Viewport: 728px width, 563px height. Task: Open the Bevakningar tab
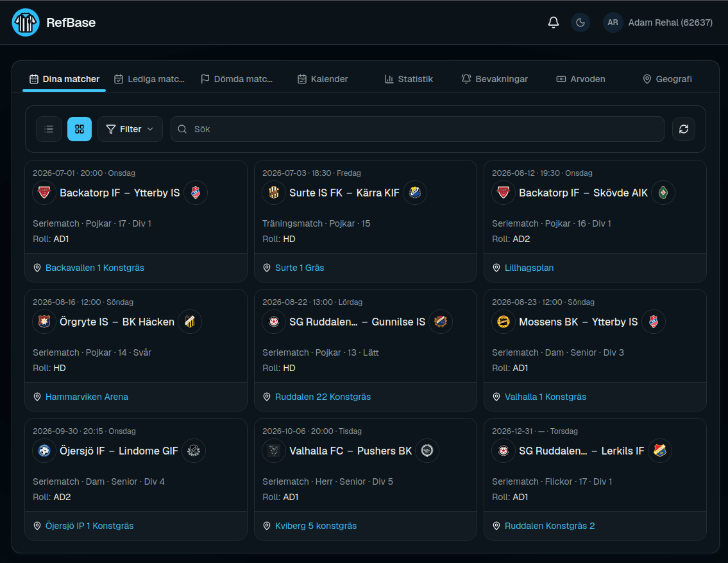click(495, 79)
